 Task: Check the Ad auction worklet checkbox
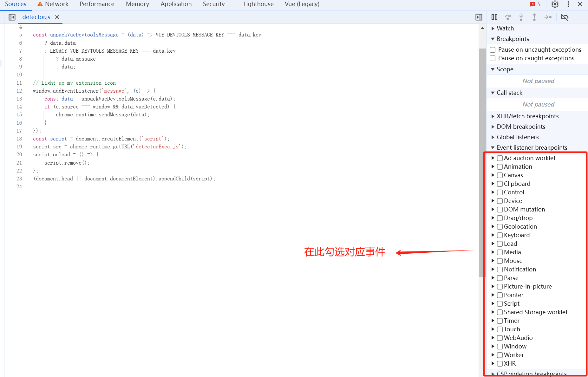pos(500,158)
